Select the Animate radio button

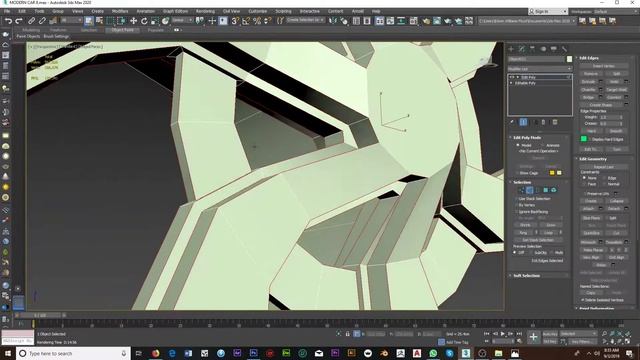(x=543, y=145)
